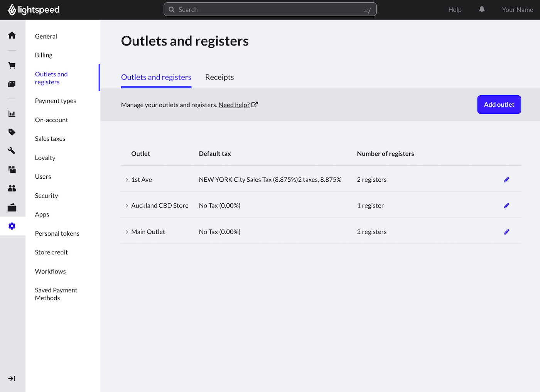Click the Add outlet button
540x392 pixels.
pyautogui.click(x=499, y=105)
